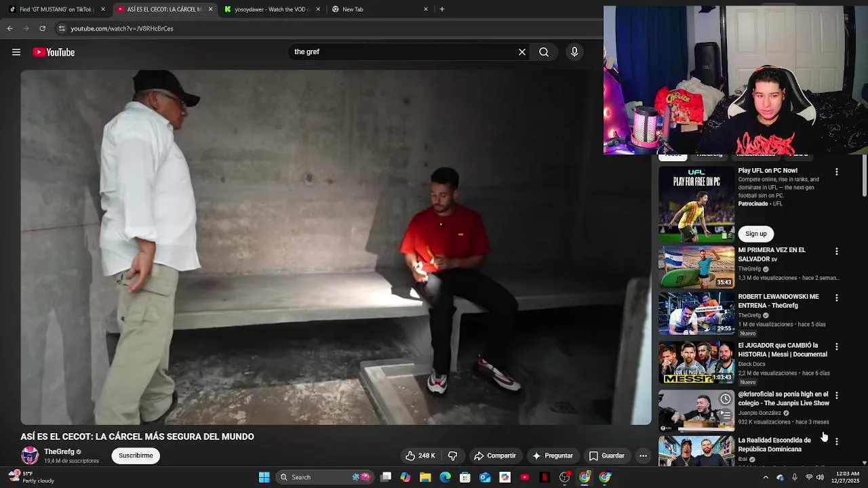Click Sign up on UFL ad
The image size is (868, 488).
pyautogui.click(x=756, y=234)
